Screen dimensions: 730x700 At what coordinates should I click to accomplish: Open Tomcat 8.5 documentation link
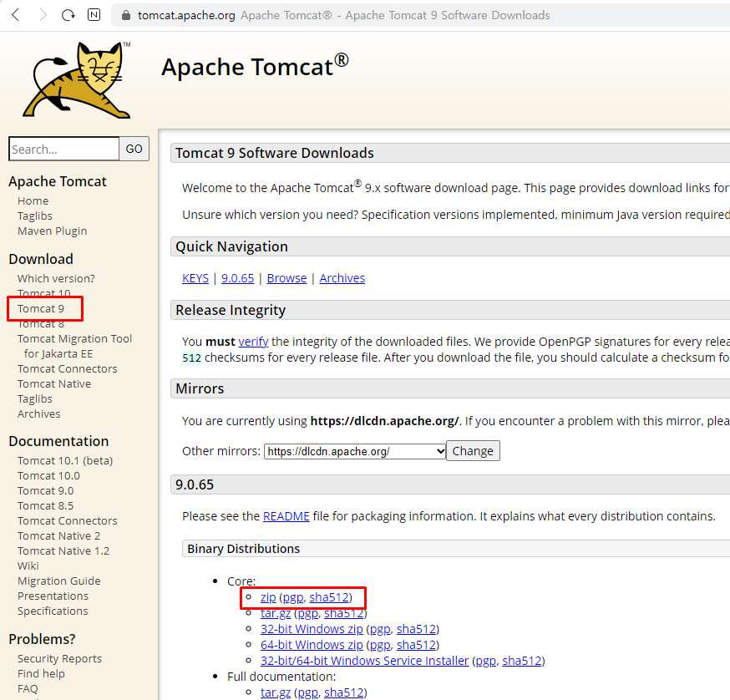point(46,506)
